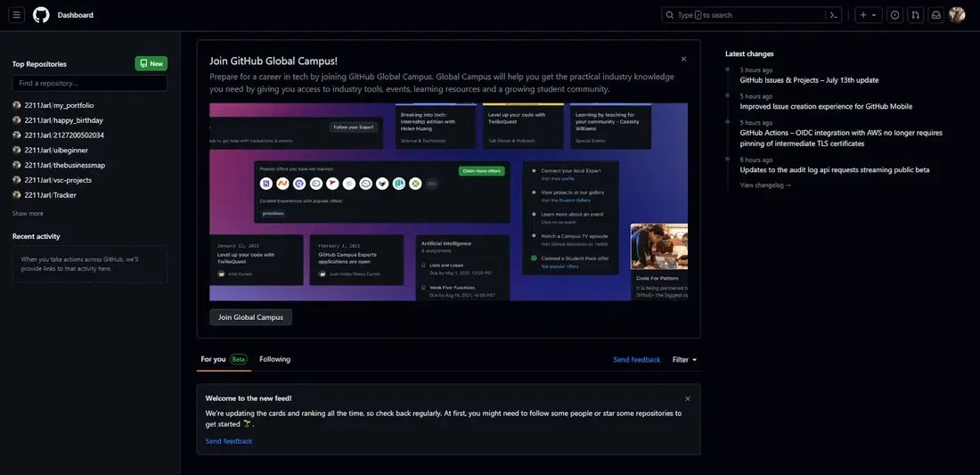Open the Pull requests icon in header

click(916, 15)
